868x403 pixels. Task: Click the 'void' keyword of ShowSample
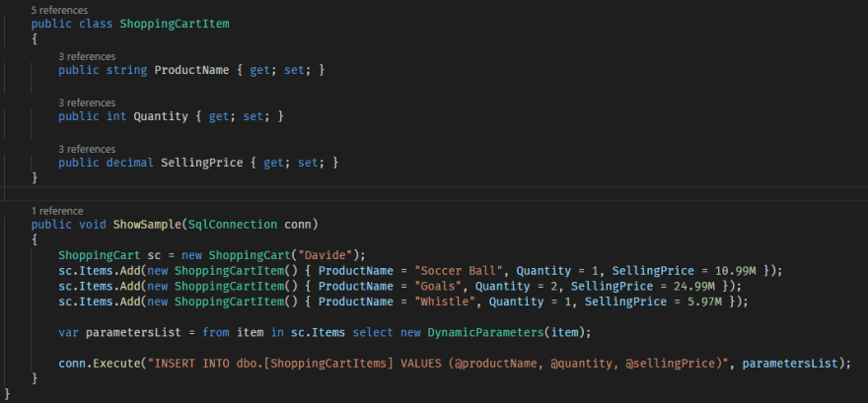coord(93,225)
